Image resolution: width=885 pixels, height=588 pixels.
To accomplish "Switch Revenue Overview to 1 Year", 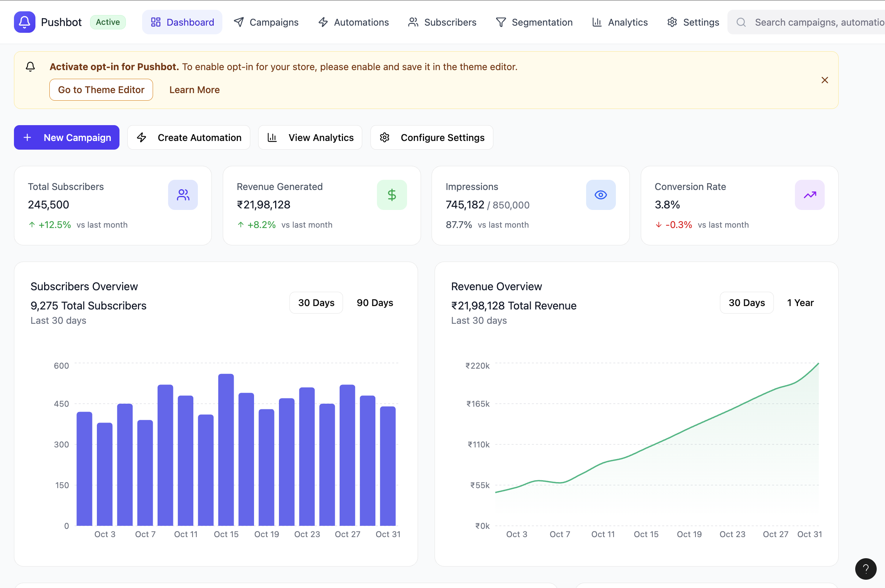I will [x=800, y=303].
